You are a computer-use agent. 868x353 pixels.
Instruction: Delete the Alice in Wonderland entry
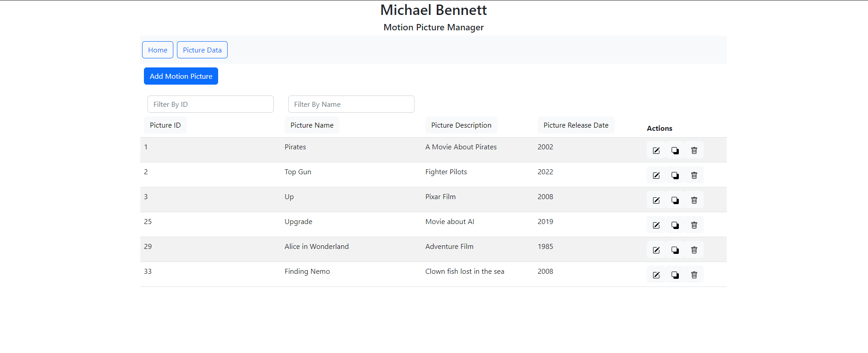[x=694, y=250]
